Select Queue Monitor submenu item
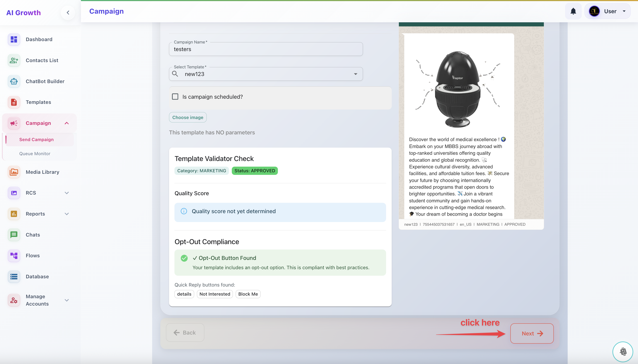The height and width of the screenshot is (364, 638). (x=35, y=153)
